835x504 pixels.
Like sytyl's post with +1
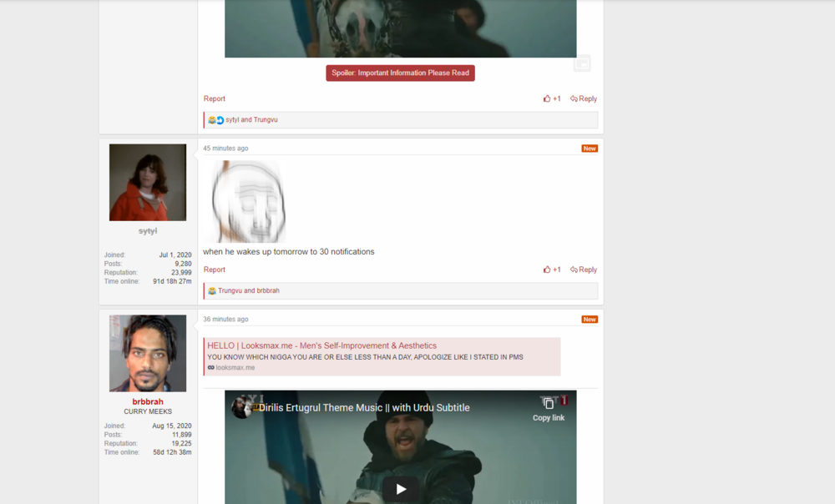click(x=552, y=270)
